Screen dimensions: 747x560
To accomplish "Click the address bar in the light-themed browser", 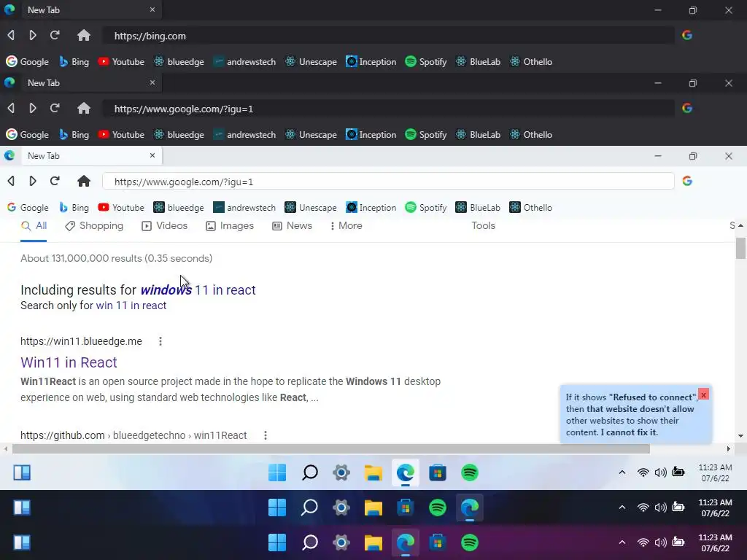I will pos(388,182).
